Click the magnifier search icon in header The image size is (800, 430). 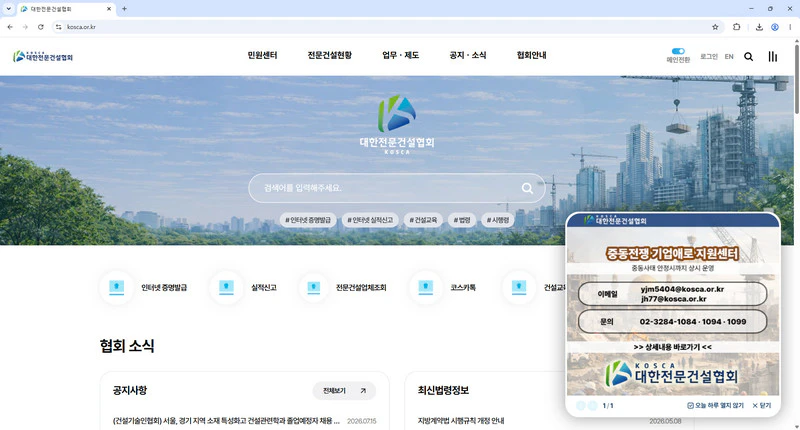click(x=748, y=57)
